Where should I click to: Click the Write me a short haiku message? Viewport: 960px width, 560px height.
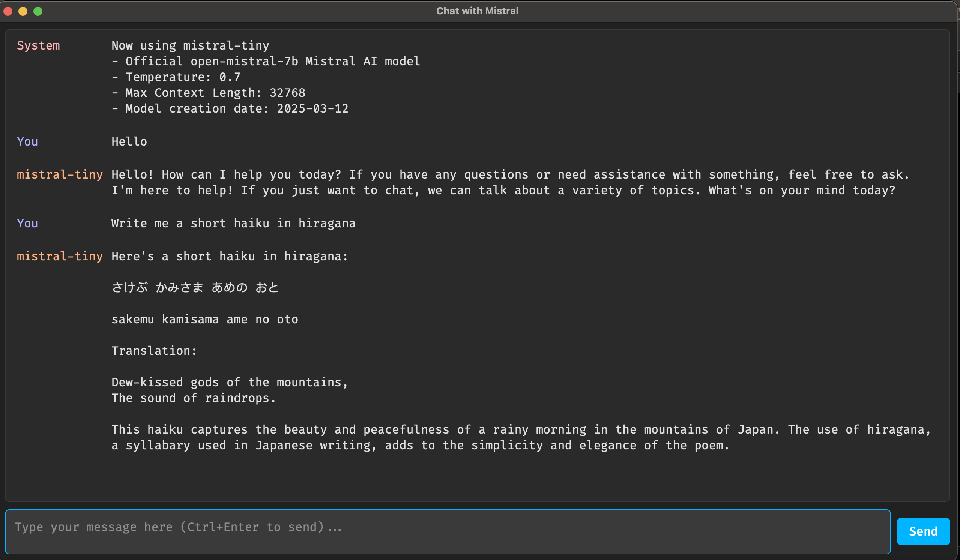[x=233, y=223]
